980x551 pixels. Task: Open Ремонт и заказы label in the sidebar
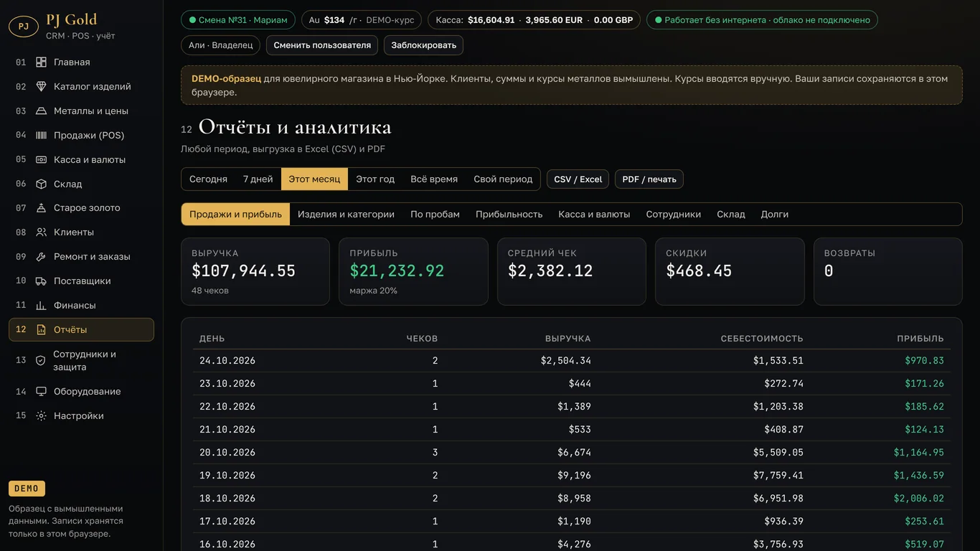click(92, 257)
